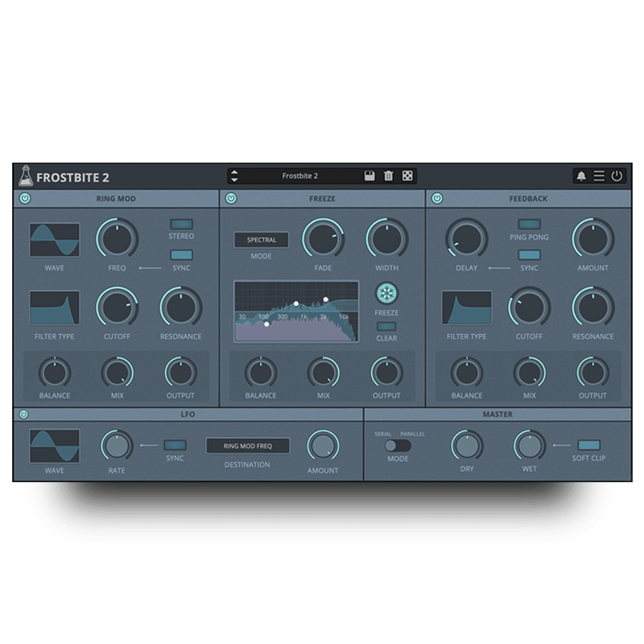Toggle the LFO section power button

click(x=23, y=414)
